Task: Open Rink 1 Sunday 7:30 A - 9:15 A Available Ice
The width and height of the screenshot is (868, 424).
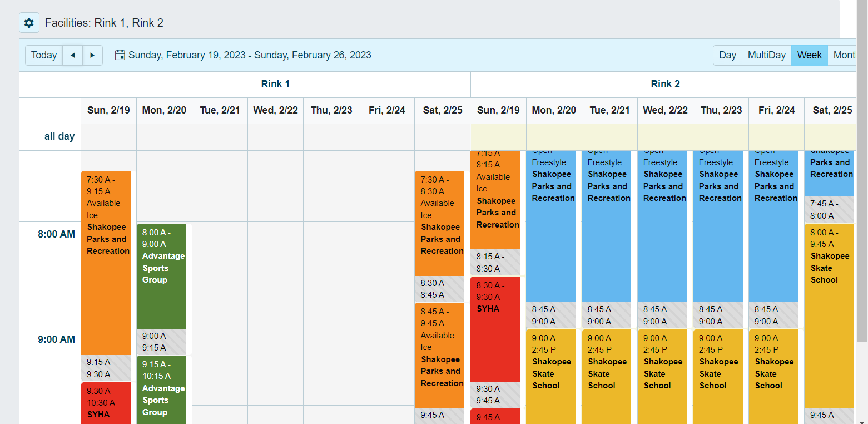Action: pos(106,262)
